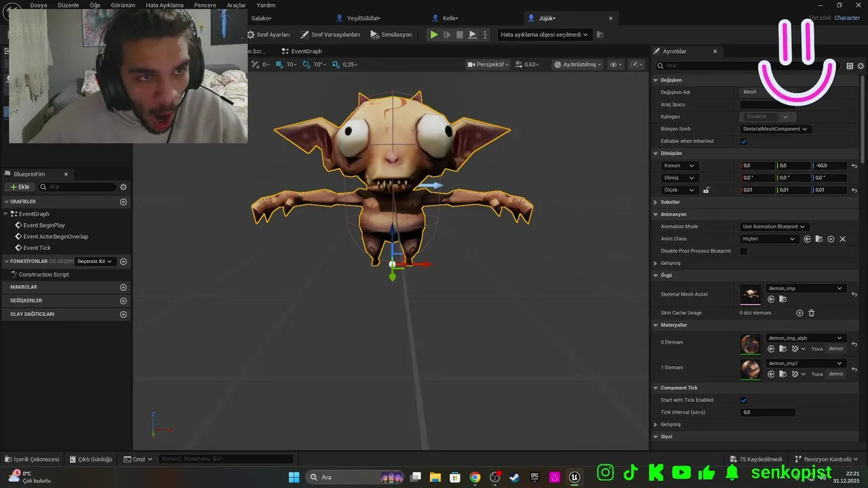Add a new variable with DEĞİŞKENLER plus
This screenshot has height=488, width=868.
point(123,301)
